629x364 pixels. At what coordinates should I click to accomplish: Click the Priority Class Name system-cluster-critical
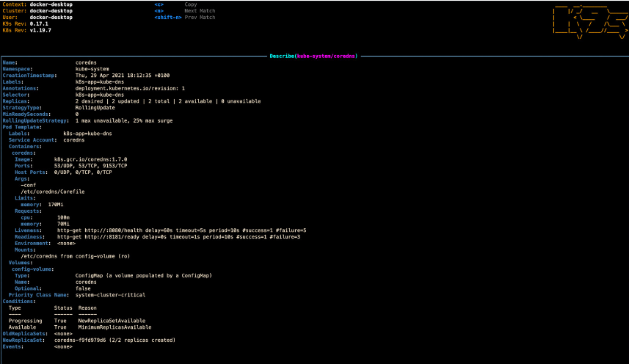(x=110, y=294)
